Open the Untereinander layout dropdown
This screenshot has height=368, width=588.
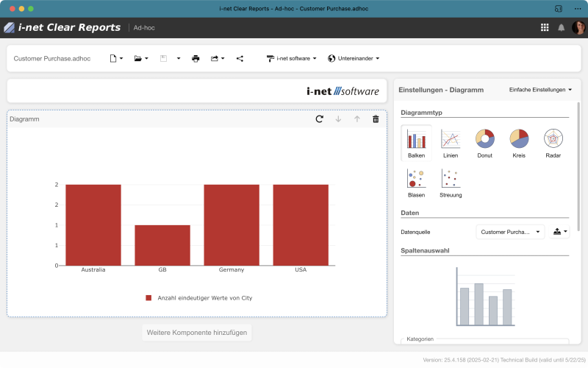pos(354,58)
